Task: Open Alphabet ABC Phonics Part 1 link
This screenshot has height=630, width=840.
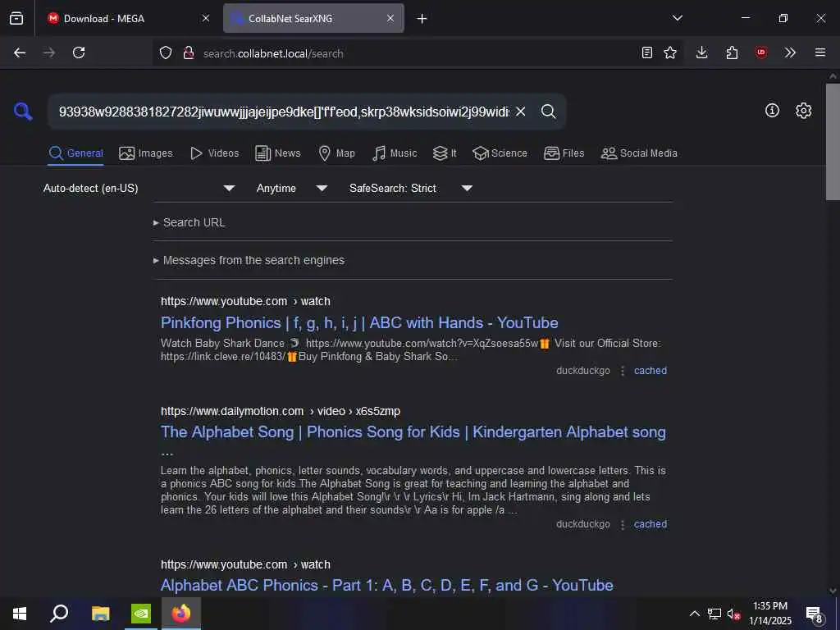Action: click(x=387, y=585)
